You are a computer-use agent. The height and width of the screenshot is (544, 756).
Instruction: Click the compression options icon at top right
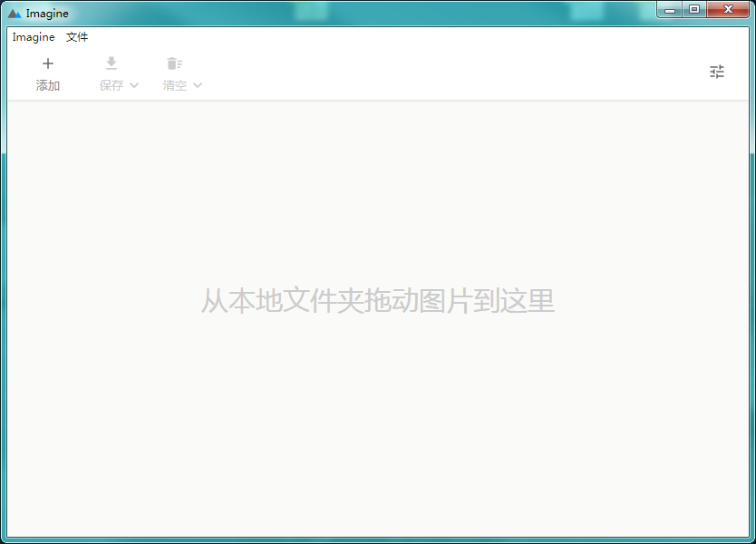coord(717,71)
